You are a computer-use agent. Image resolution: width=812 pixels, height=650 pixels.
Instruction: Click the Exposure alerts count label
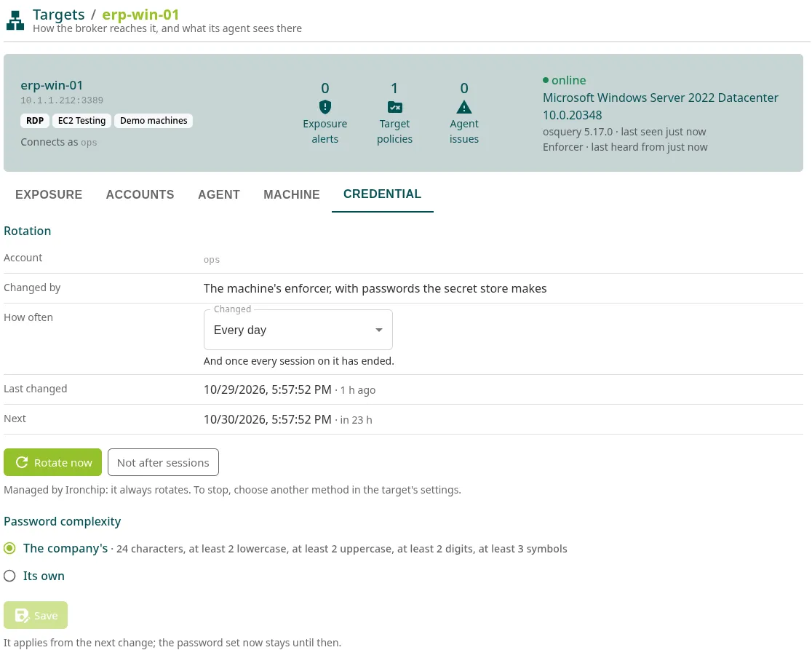coord(325,132)
